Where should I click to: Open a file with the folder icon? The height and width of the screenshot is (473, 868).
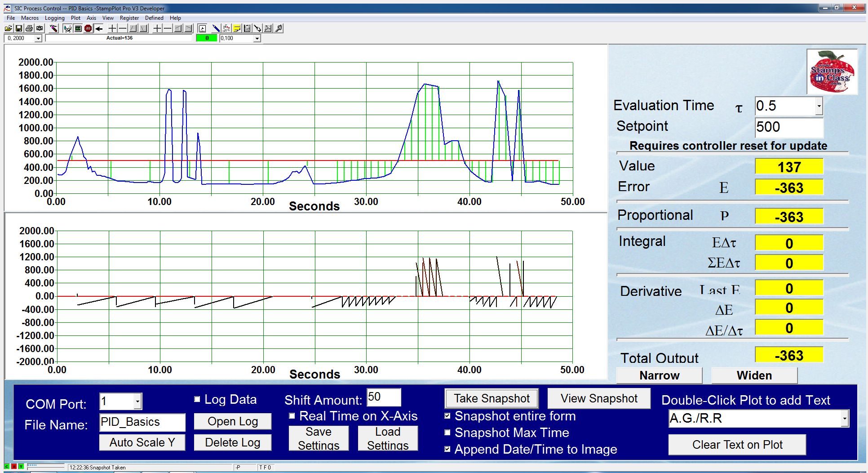(x=8, y=28)
